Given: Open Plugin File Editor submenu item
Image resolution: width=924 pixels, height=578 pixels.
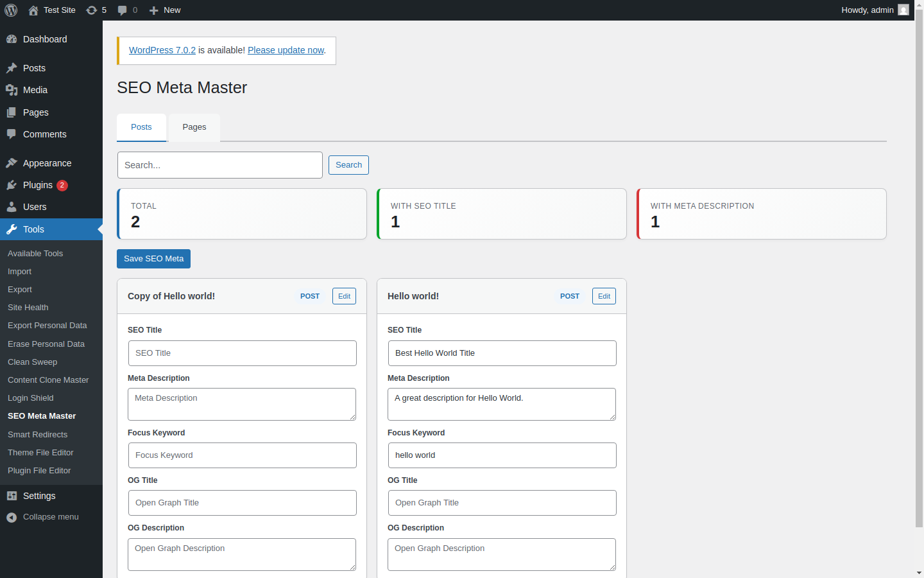Looking at the screenshot, I should click(39, 471).
